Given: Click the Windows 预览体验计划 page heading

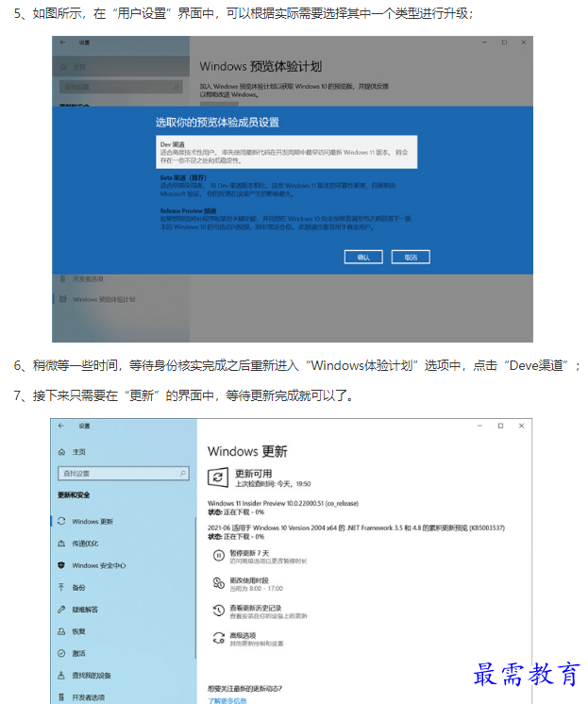Looking at the screenshot, I should 260,66.
